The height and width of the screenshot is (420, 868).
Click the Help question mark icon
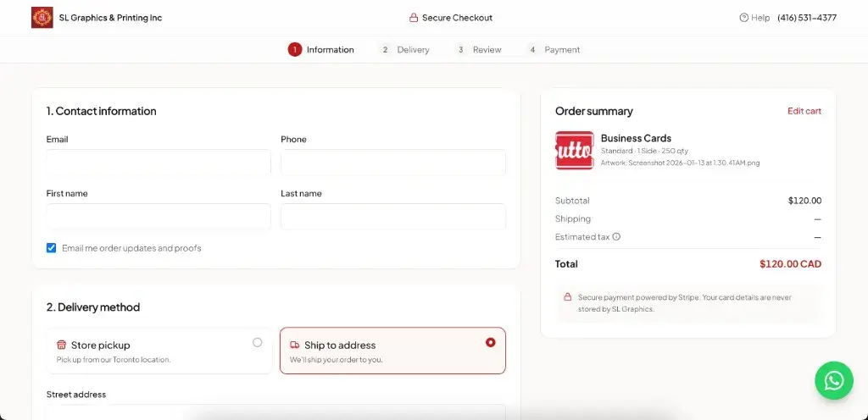click(743, 18)
